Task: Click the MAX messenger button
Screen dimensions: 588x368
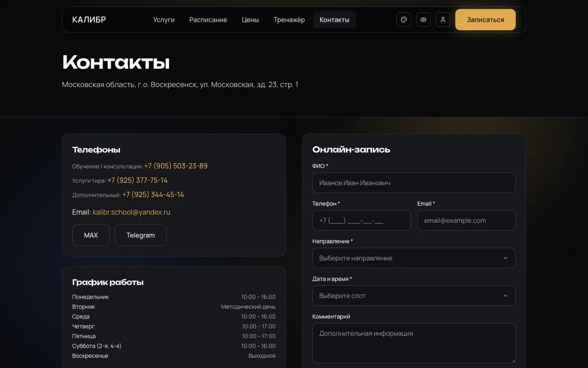Action: tap(91, 235)
